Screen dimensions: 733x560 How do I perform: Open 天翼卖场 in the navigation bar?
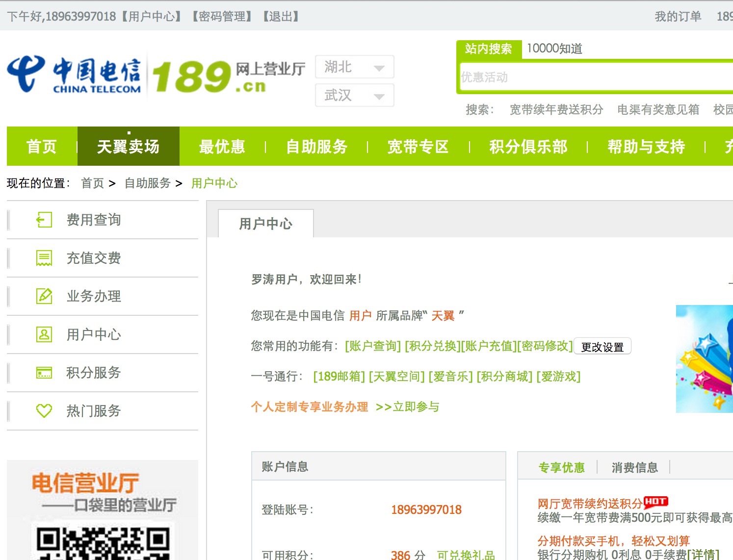point(128,146)
